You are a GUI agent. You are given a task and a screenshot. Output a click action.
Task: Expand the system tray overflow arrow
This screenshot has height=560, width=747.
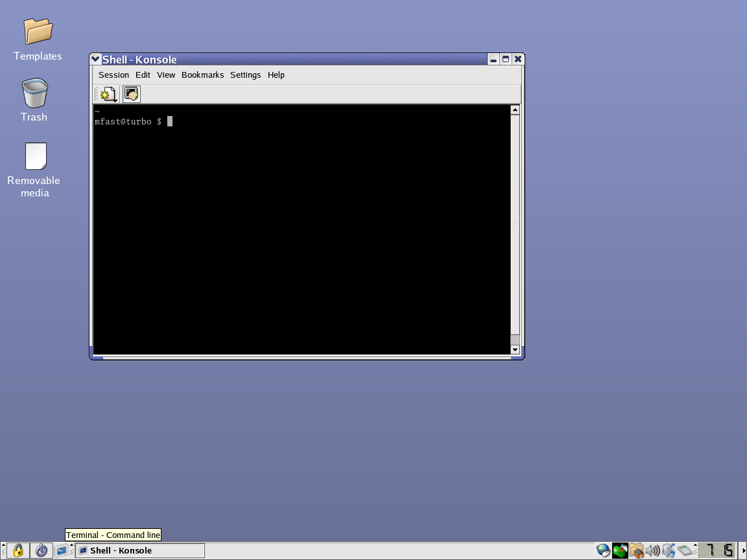point(695,545)
